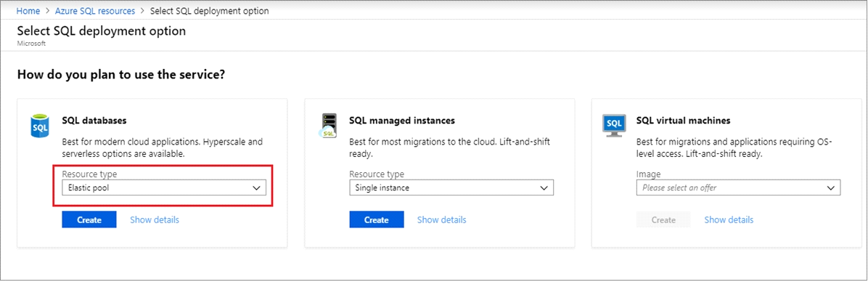Screen dimensions: 868x282
Task: Open the Single instance resource type dropdown
Action: (451, 188)
